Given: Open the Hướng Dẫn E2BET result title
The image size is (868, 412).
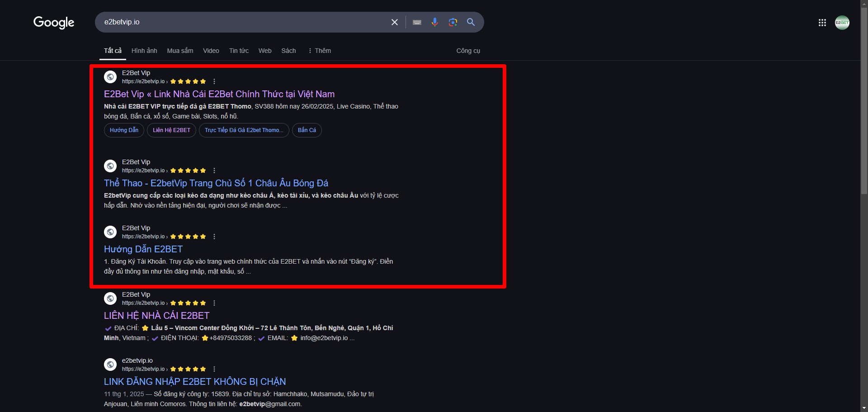Looking at the screenshot, I should (x=143, y=249).
